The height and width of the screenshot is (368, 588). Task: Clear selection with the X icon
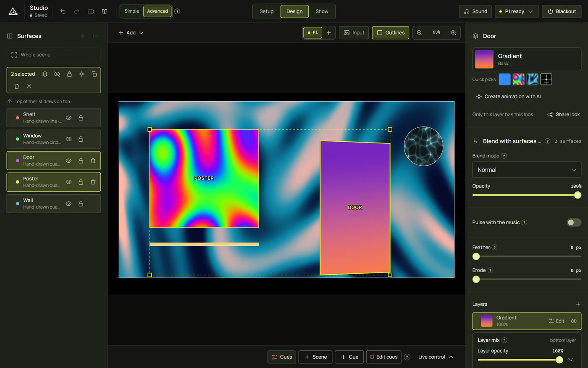29,86
